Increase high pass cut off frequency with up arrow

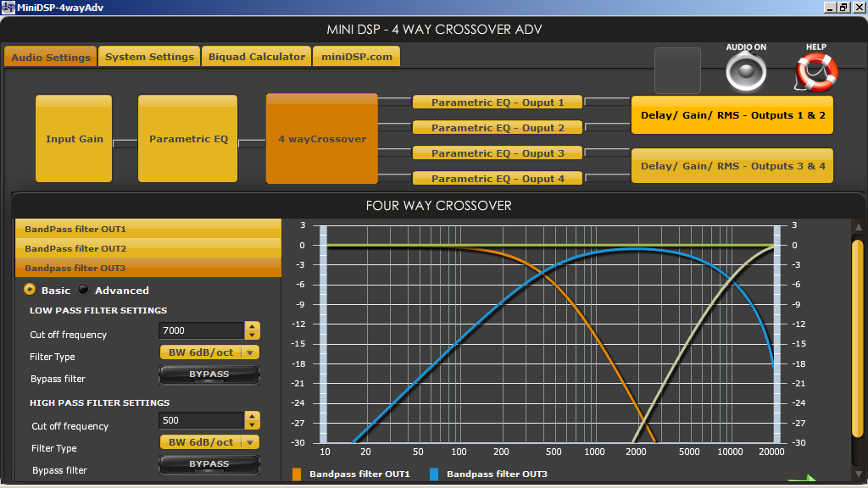click(252, 416)
